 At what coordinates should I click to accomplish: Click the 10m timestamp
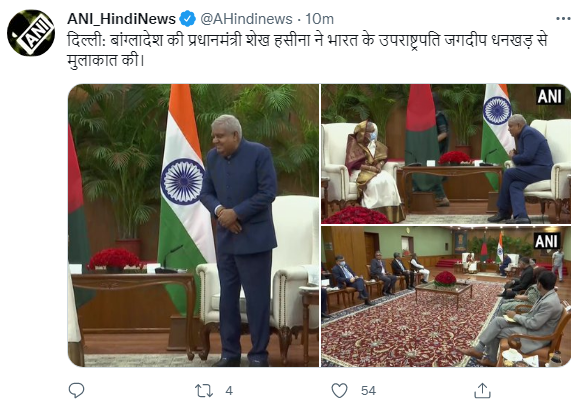pyautogui.click(x=319, y=19)
